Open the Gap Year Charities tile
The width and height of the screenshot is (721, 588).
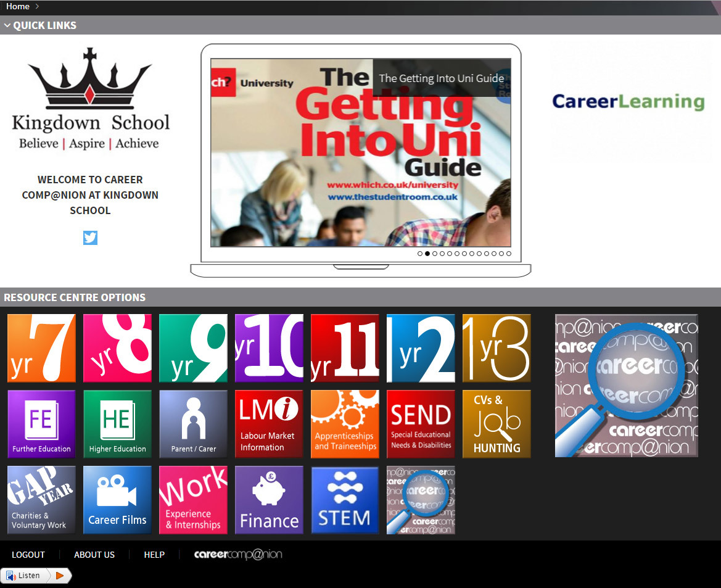(41, 500)
